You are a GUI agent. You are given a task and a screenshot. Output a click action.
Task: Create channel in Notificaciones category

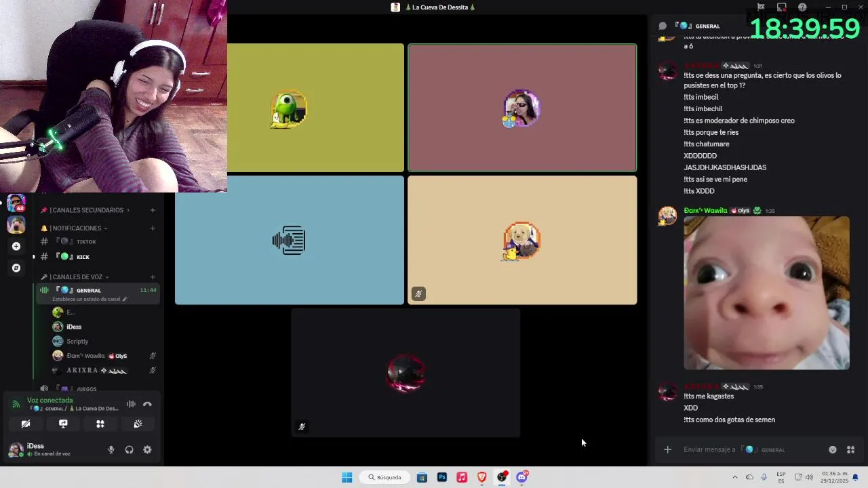153,228
